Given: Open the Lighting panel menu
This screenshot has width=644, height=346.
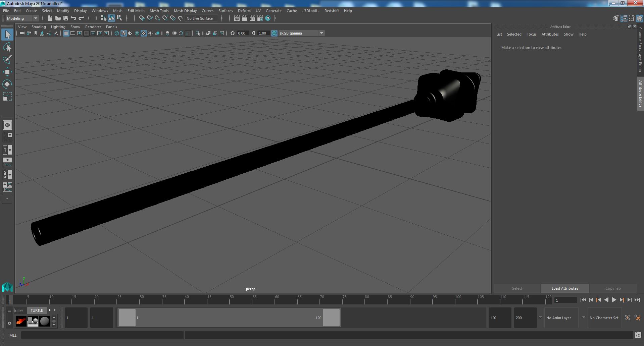Looking at the screenshot, I should 58,27.
